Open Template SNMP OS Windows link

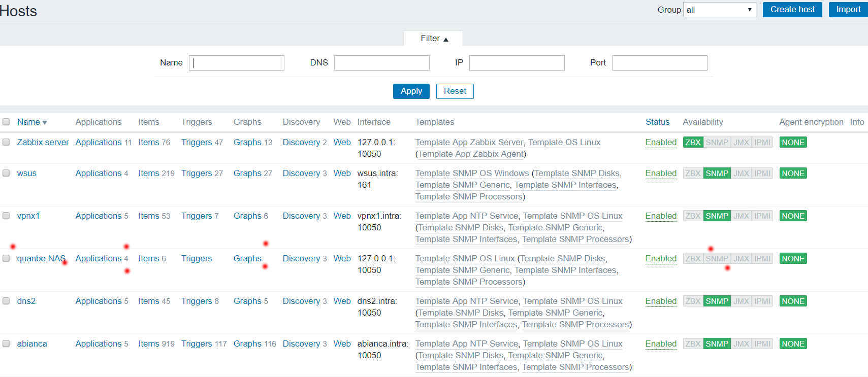[x=472, y=173]
